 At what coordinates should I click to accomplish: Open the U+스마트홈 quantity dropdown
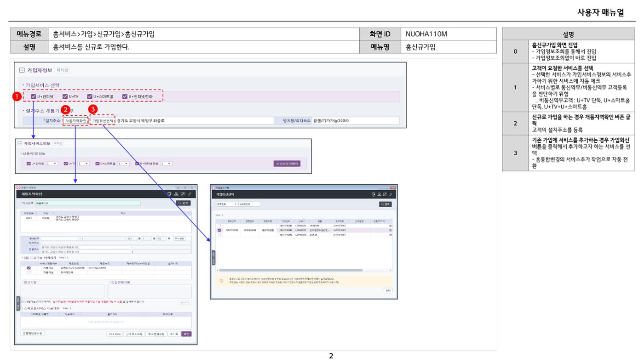tap(123, 163)
